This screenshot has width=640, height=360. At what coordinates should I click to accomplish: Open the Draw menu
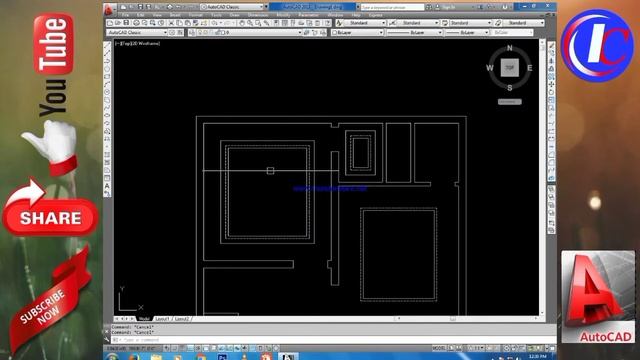point(234,15)
